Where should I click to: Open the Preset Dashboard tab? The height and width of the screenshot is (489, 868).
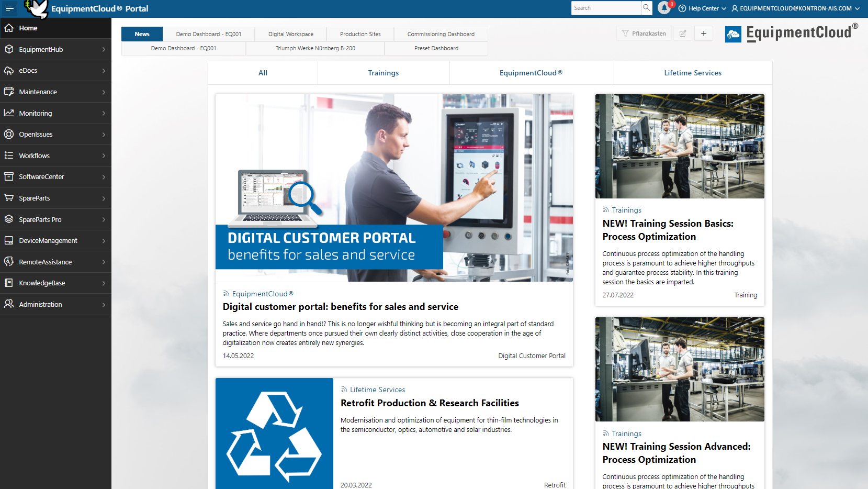pyautogui.click(x=436, y=48)
